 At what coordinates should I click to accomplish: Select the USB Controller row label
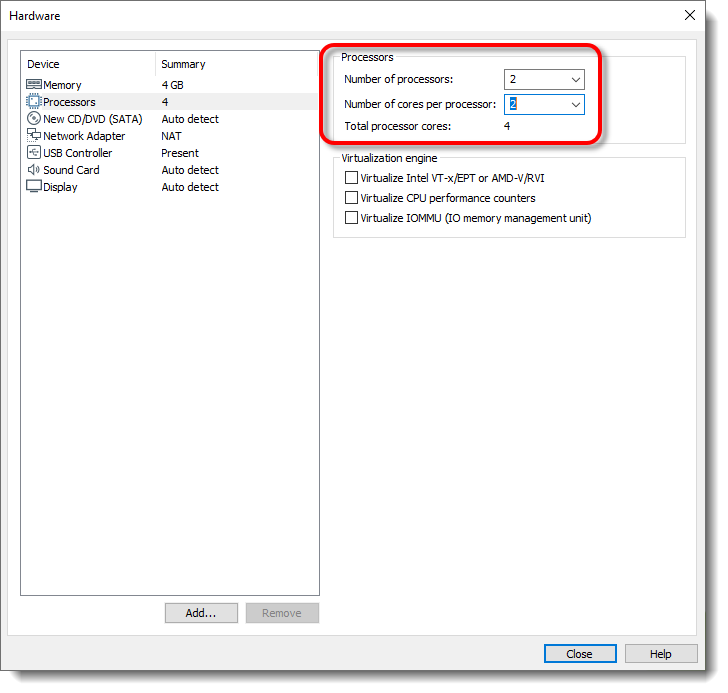78,153
